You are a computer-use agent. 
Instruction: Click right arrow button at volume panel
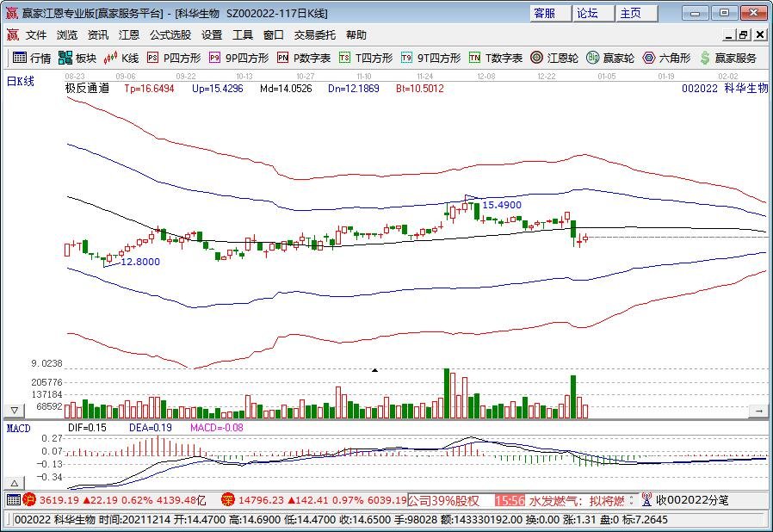click(758, 411)
